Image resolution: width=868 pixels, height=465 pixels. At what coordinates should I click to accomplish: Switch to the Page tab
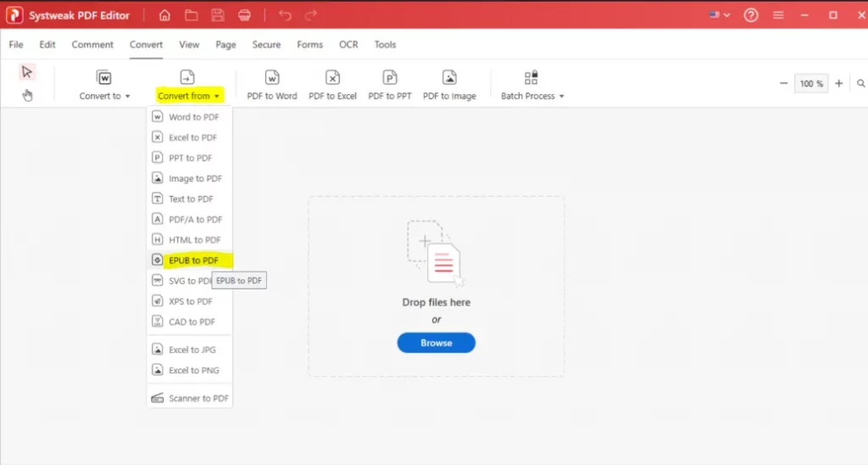225,44
